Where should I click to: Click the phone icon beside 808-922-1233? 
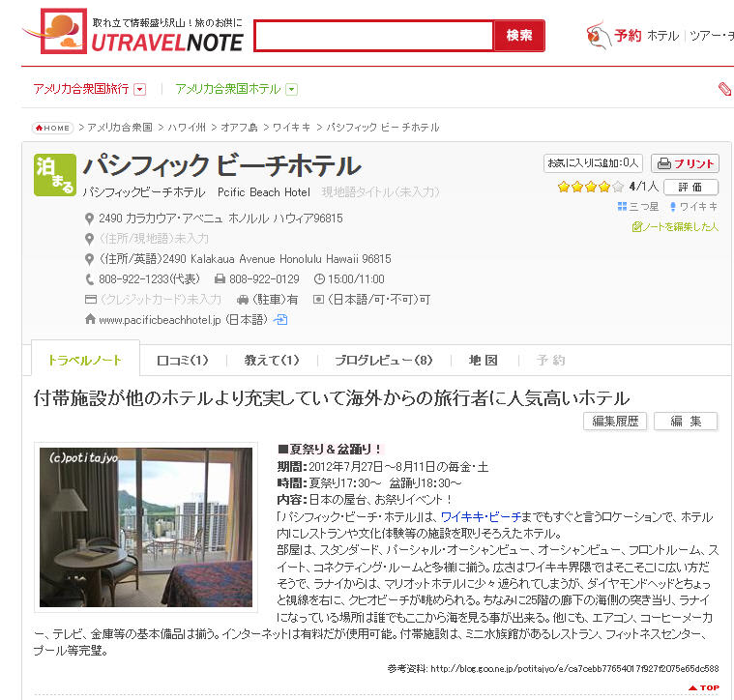tap(89, 279)
